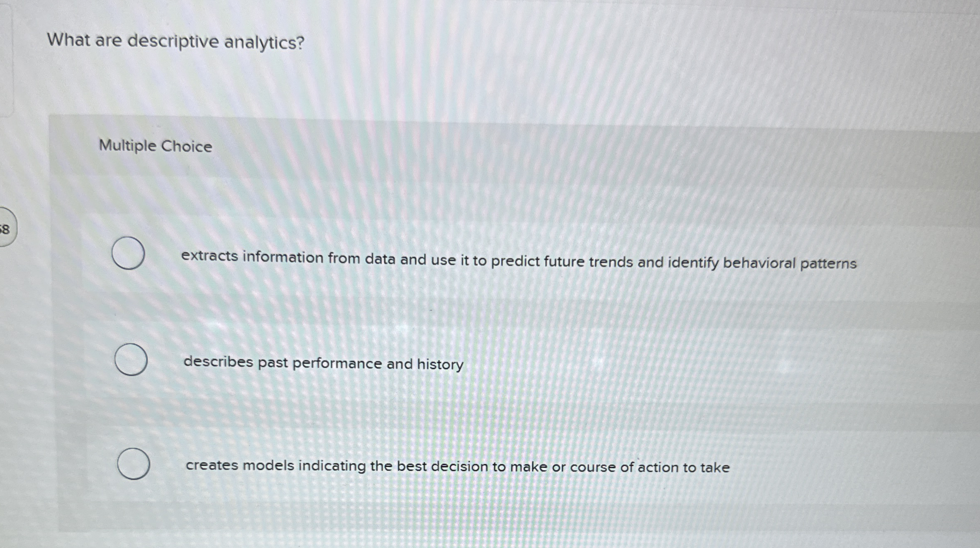This screenshot has height=548, width=980.
Task: Click the 'Multiple Choice' header label
Action: 155,145
